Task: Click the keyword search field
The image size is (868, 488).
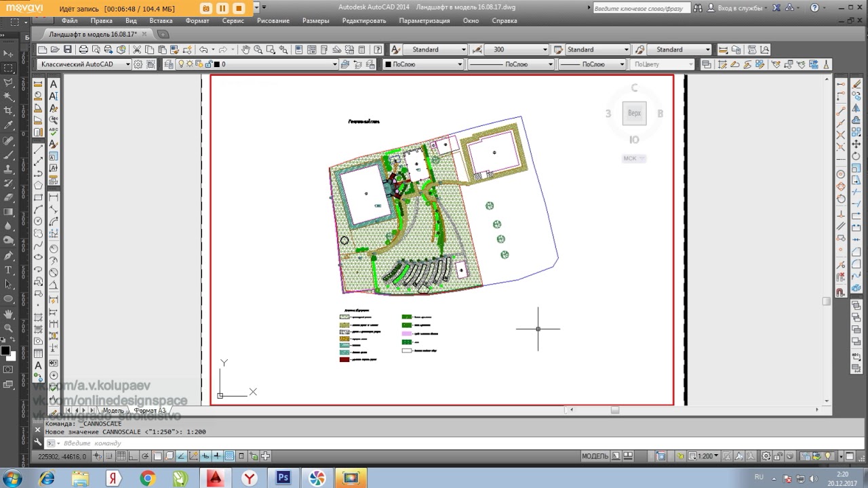Action: click(x=642, y=8)
